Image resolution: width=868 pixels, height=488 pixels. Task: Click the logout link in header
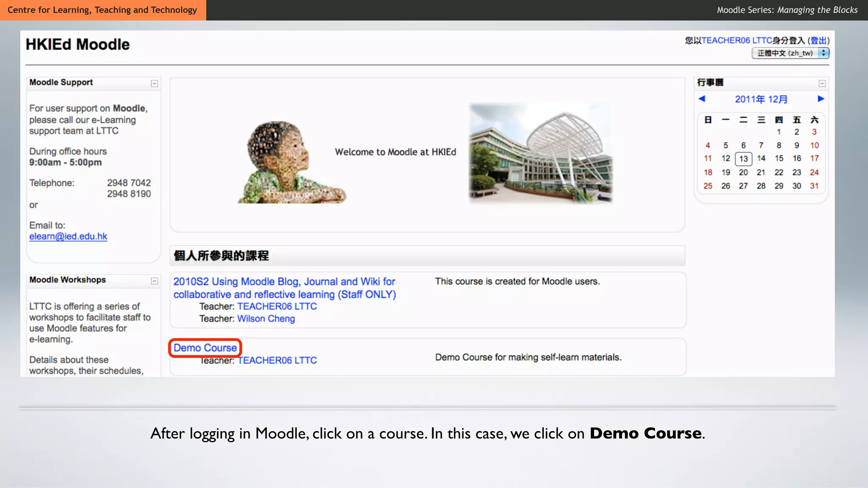pyautogui.click(x=818, y=41)
